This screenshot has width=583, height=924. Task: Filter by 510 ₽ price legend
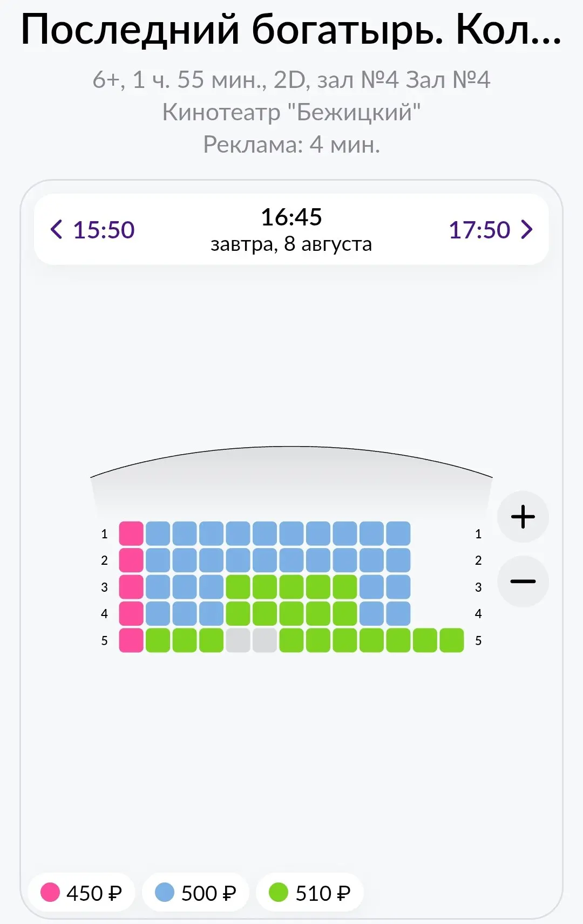[310, 893]
